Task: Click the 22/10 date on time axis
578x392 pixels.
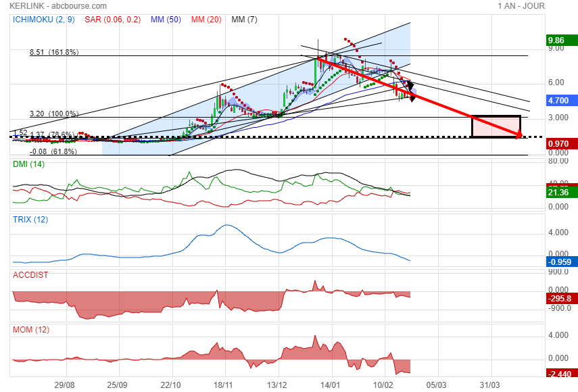Action: pyautogui.click(x=170, y=385)
